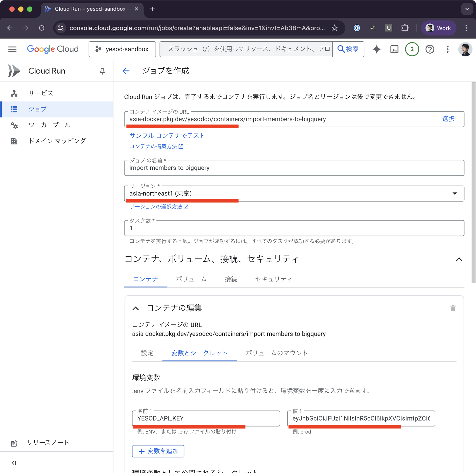This screenshot has width=476, height=473.
Task: Click browser back arrow
Action: click(x=10, y=28)
